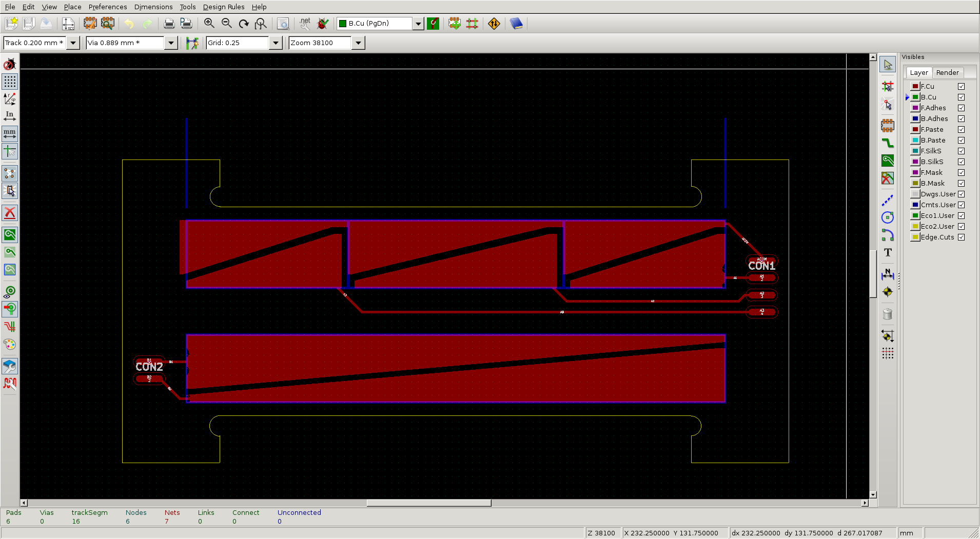
Task: Toggle grid display in left toolbar
Action: click(10, 82)
